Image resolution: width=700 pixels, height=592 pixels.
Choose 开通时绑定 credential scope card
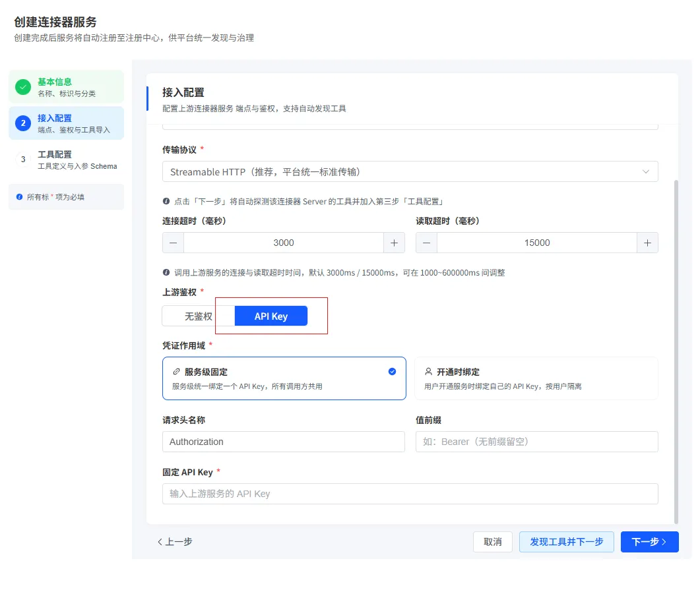click(x=536, y=378)
